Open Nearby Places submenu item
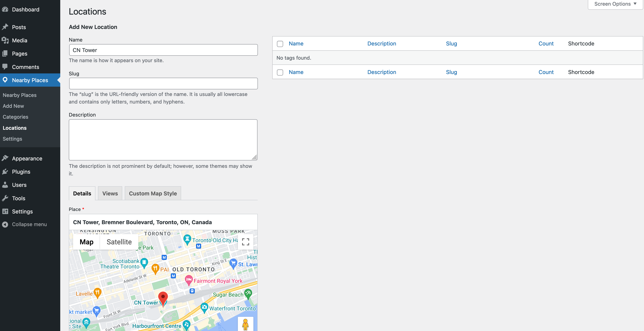The image size is (644, 331). [19, 95]
